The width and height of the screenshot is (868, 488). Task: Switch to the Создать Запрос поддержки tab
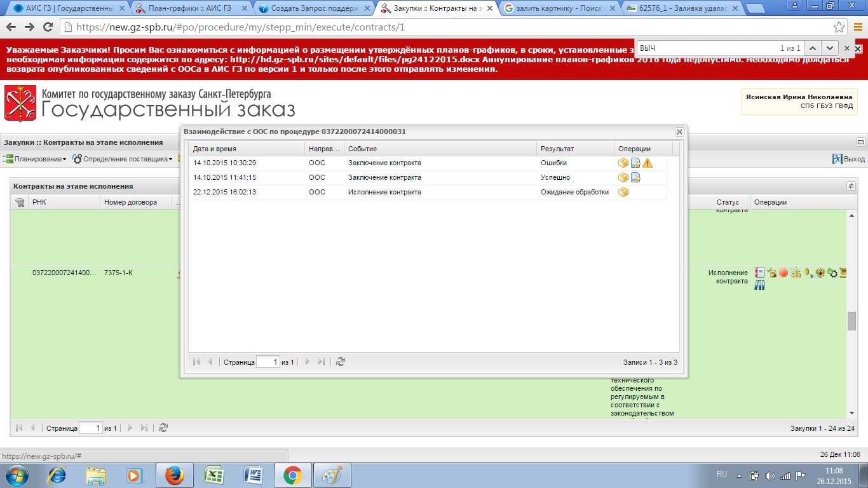[314, 9]
